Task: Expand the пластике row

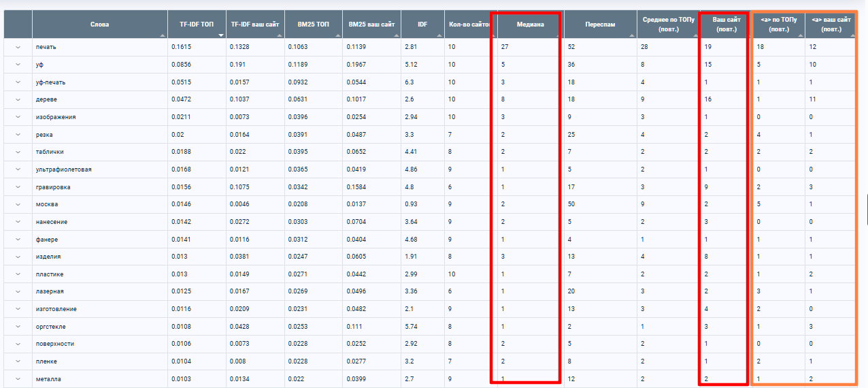Action: (18, 274)
